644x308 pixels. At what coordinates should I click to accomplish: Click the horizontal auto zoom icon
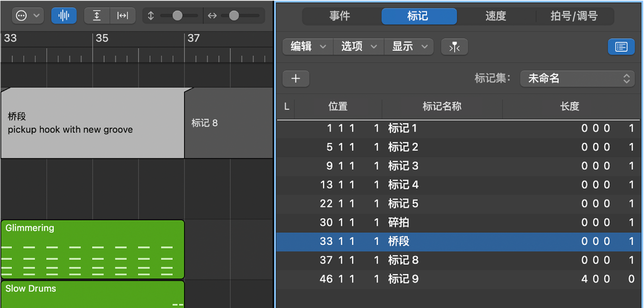point(122,16)
